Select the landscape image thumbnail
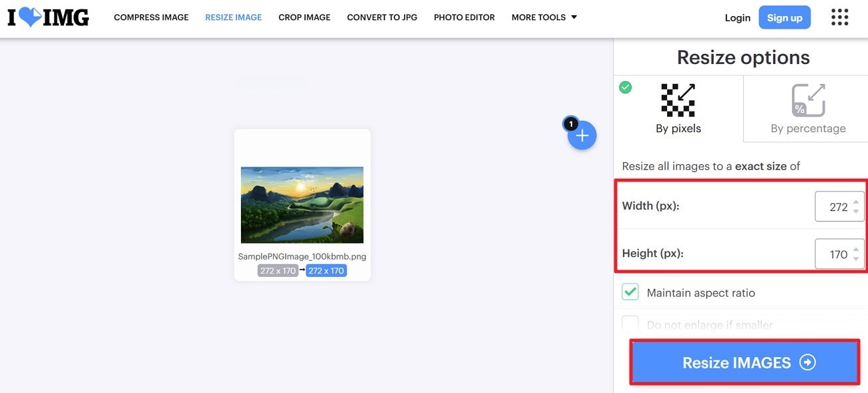This screenshot has width=868, height=393. [302, 205]
